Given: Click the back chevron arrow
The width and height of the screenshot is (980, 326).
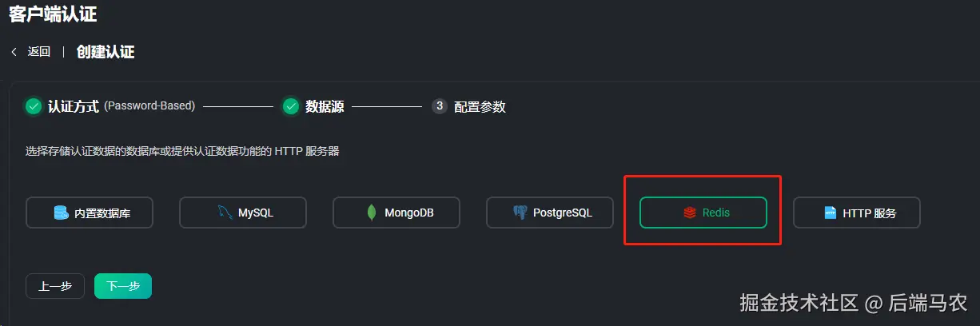Looking at the screenshot, I should click(14, 52).
